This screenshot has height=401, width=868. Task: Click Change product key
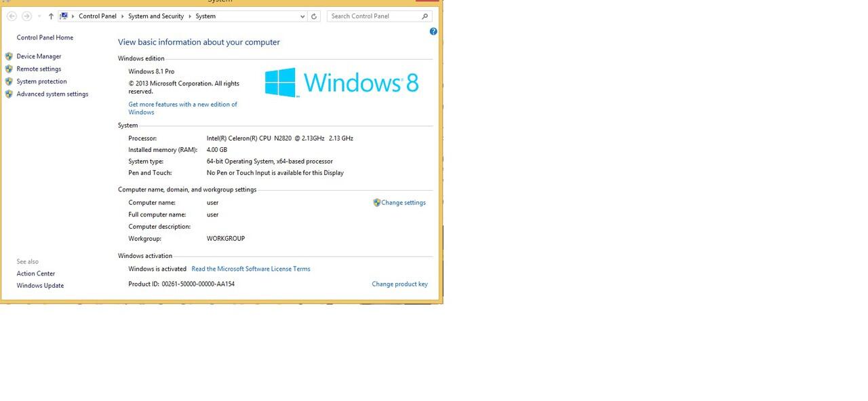tap(399, 284)
